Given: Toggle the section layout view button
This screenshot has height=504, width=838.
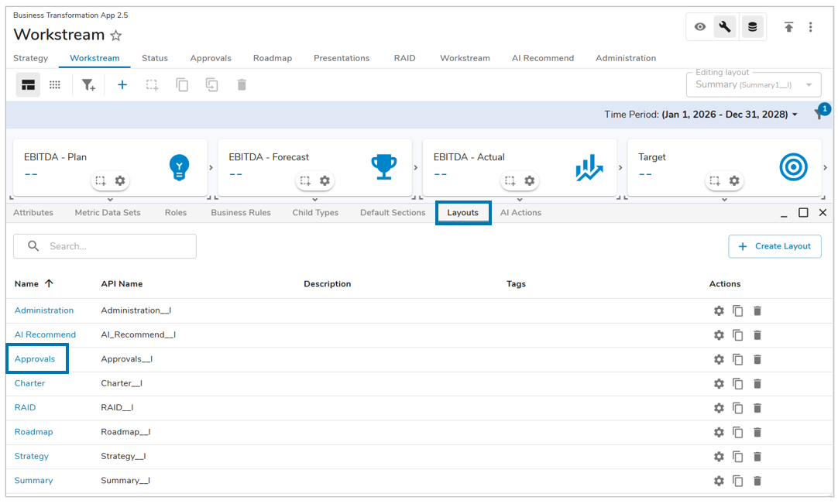Looking at the screenshot, I should (29, 85).
